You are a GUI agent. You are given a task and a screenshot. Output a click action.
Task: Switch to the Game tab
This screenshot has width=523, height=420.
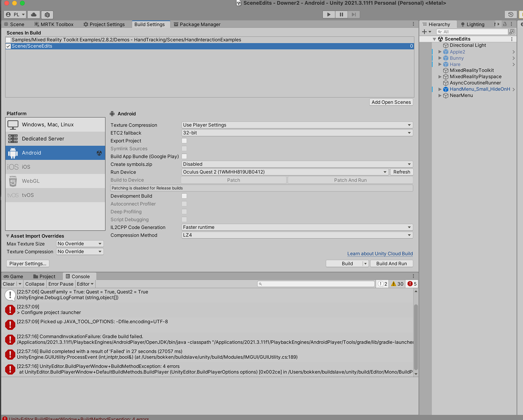point(13,276)
